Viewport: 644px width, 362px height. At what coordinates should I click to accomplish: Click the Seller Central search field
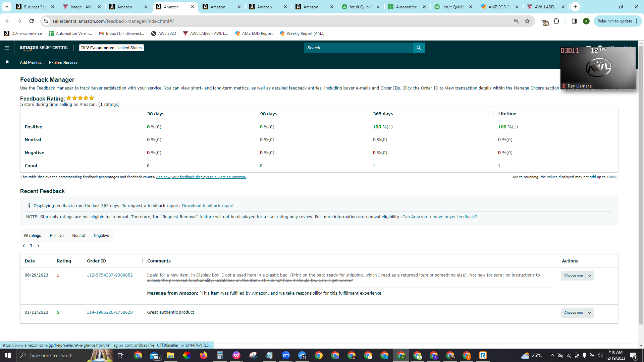coord(358,48)
